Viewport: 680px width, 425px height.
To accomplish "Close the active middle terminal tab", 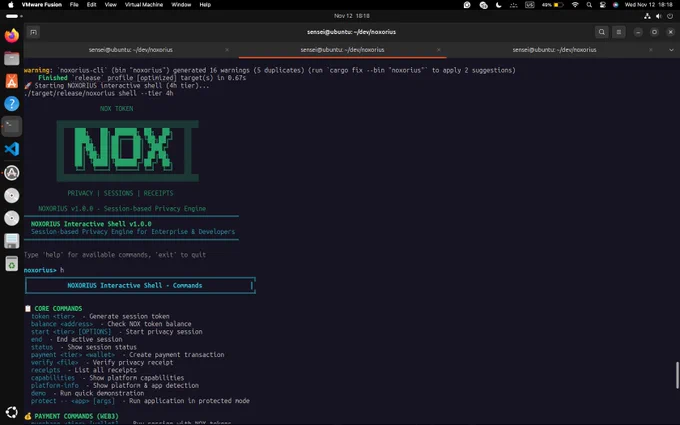I will click(438, 50).
